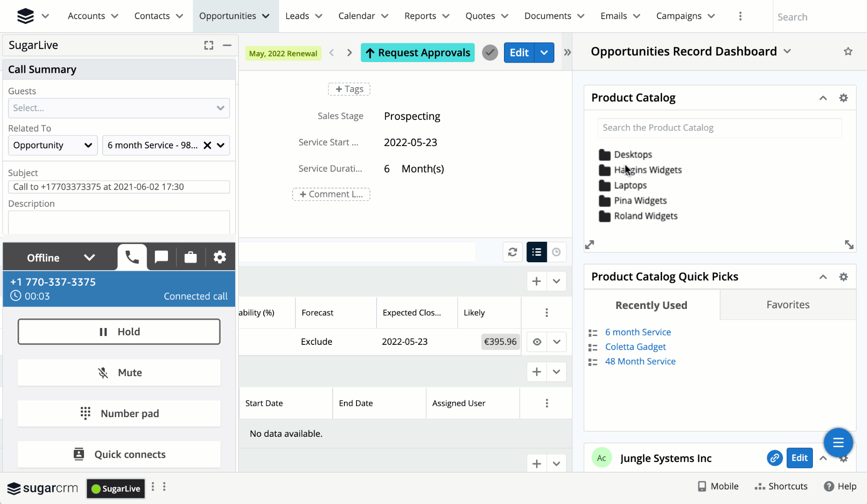Refresh the subpanel list
This screenshot has height=504, width=867.
512,252
